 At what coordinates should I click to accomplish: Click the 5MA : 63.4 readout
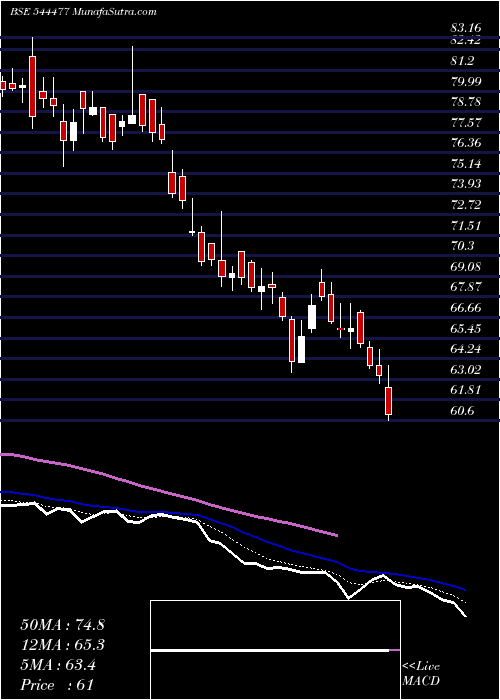(x=58, y=665)
